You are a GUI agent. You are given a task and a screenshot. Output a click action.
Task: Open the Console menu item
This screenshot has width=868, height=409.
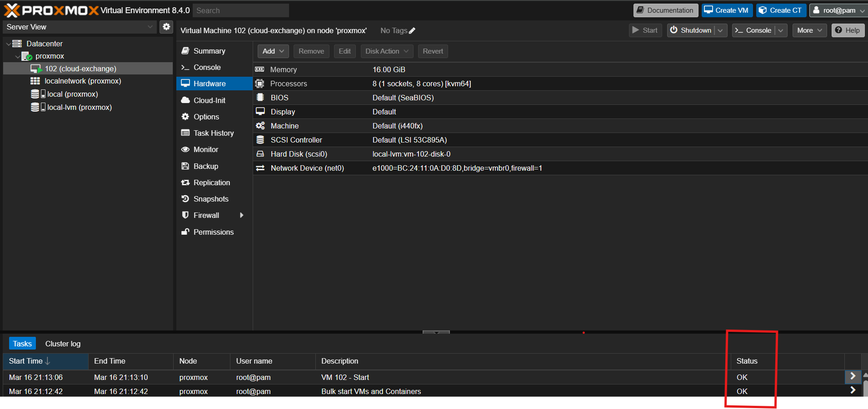[214, 67]
